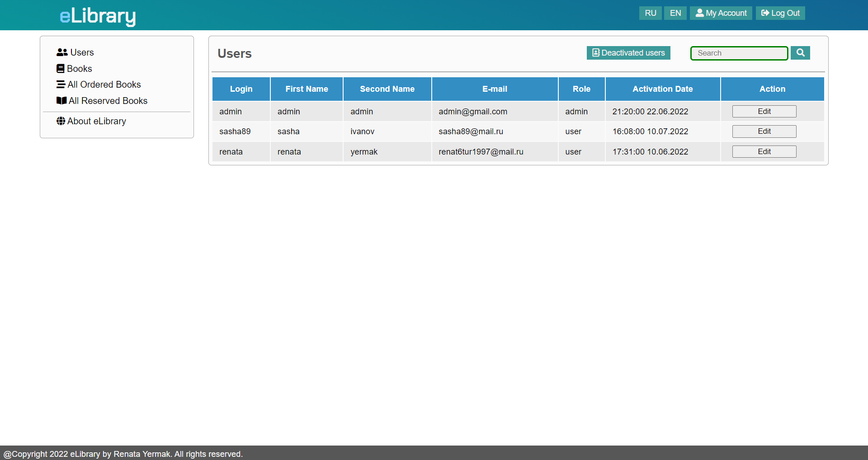Open the Users section from the sidebar
This screenshot has height=460, width=868.
[x=81, y=52]
